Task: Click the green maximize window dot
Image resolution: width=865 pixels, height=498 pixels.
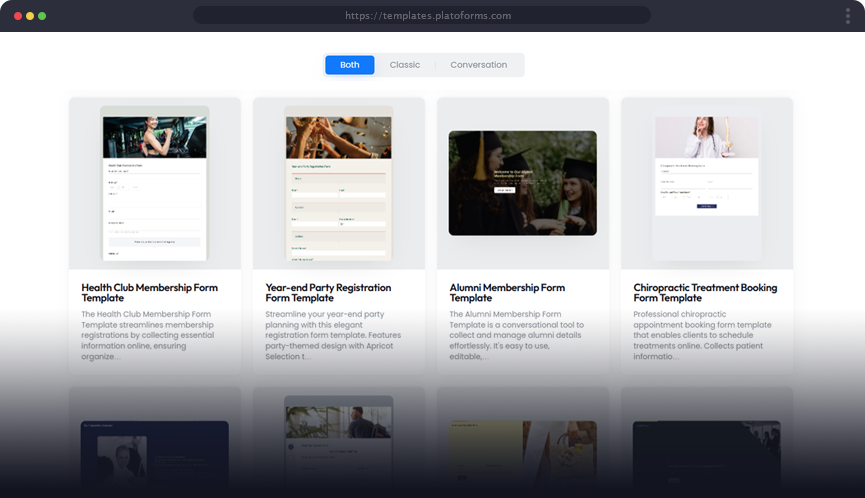Action: [42, 16]
